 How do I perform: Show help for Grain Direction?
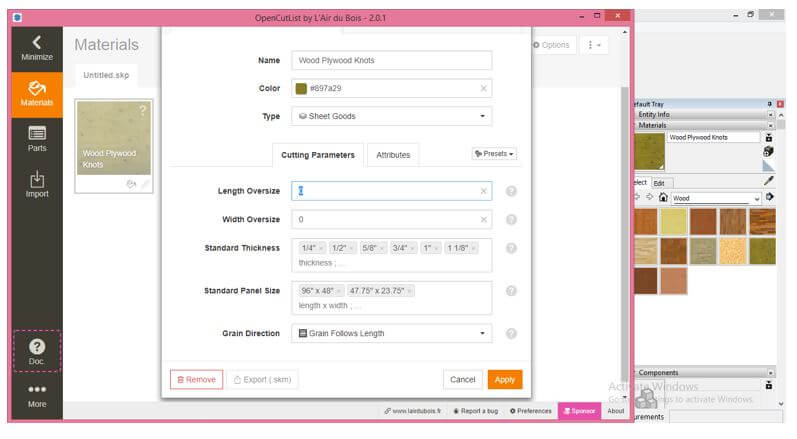coord(511,333)
